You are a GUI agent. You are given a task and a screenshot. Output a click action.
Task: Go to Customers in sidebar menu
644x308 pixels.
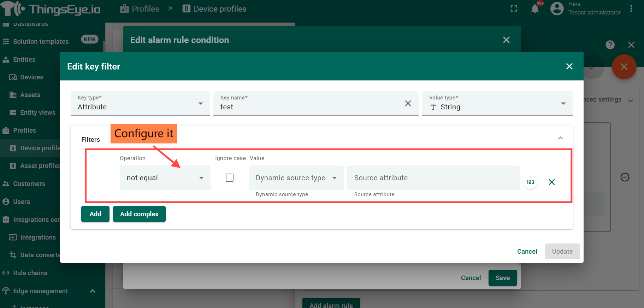click(29, 184)
